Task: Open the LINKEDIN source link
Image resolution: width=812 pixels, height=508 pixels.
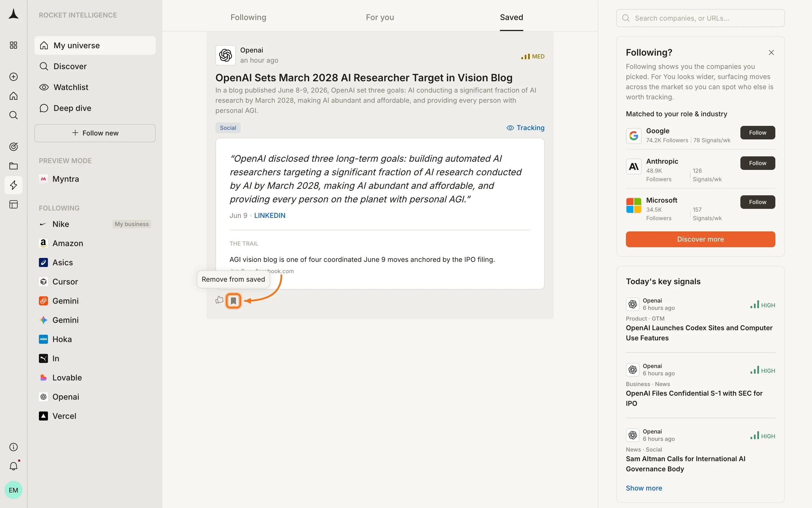Action: [x=270, y=215]
